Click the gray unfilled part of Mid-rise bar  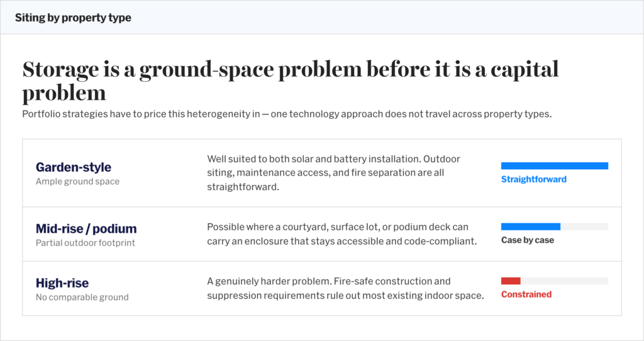click(x=584, y=226)
